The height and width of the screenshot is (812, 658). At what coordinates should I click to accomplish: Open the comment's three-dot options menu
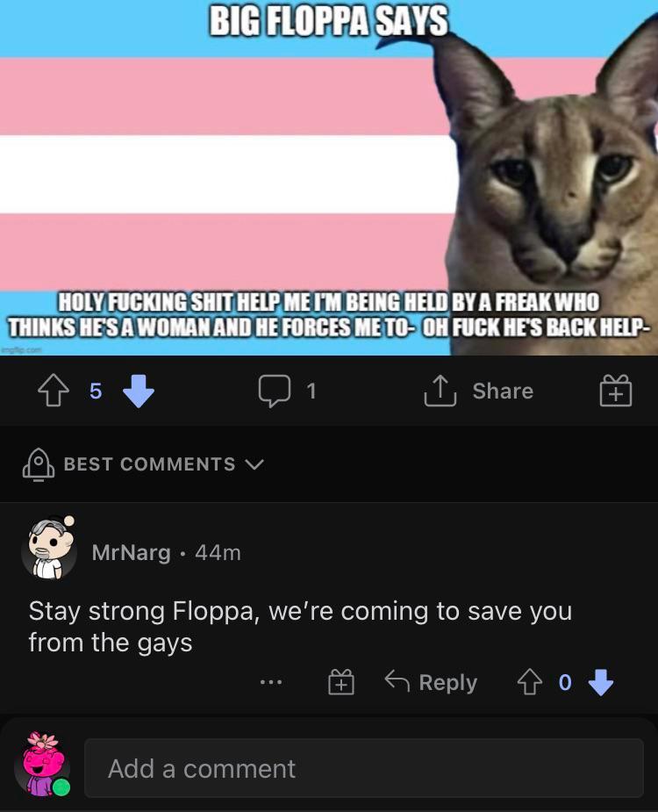coord(271,682)
